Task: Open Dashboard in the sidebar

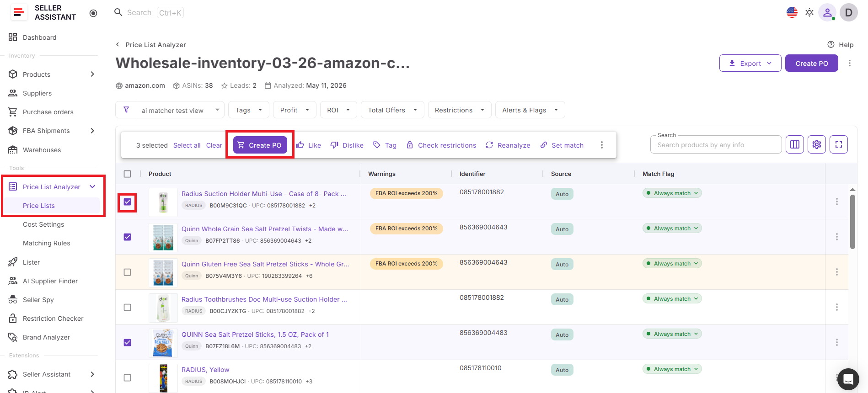Action: pyautogui.click(x=40, y=37)
